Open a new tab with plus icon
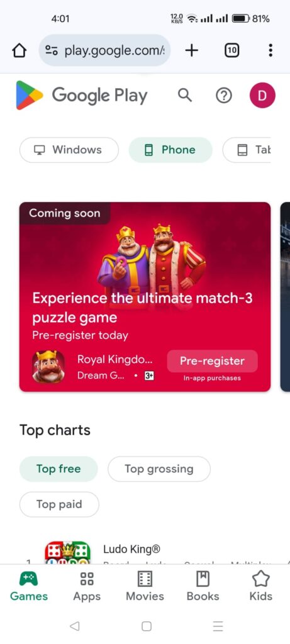Viewport: 290px width, 644px height. coord(191,50)
